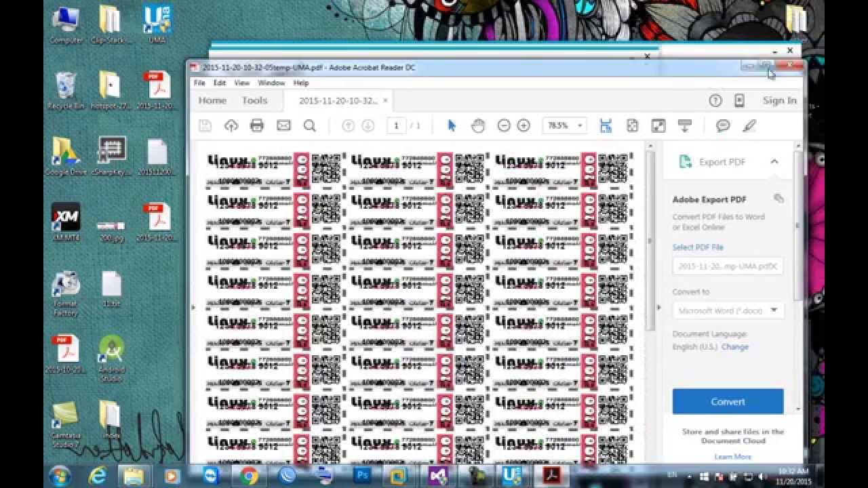
Task: Click the mobile link device icon
Action: (740, 100)
